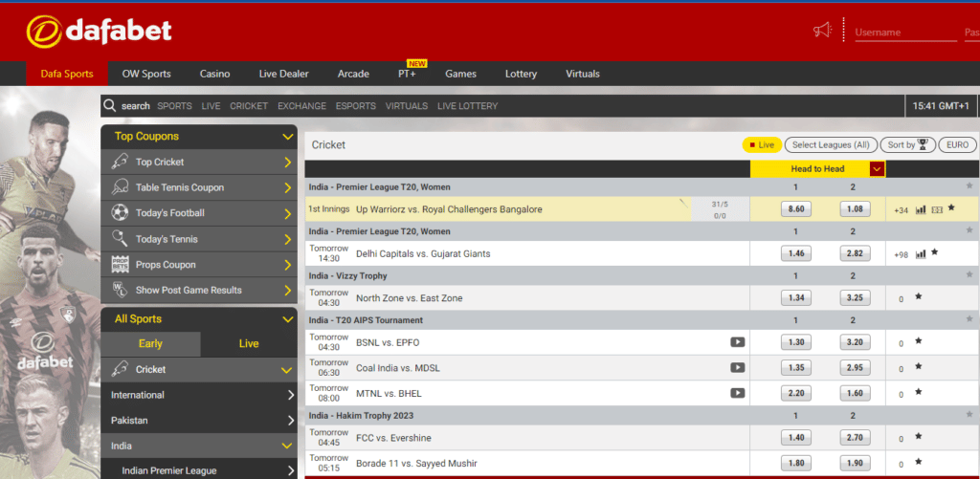Play video stream for MTNL vs. BHEL
Image resolution: width=980 pixels, height=479 pixels.
pyautogui.click(x=738, y=393)
